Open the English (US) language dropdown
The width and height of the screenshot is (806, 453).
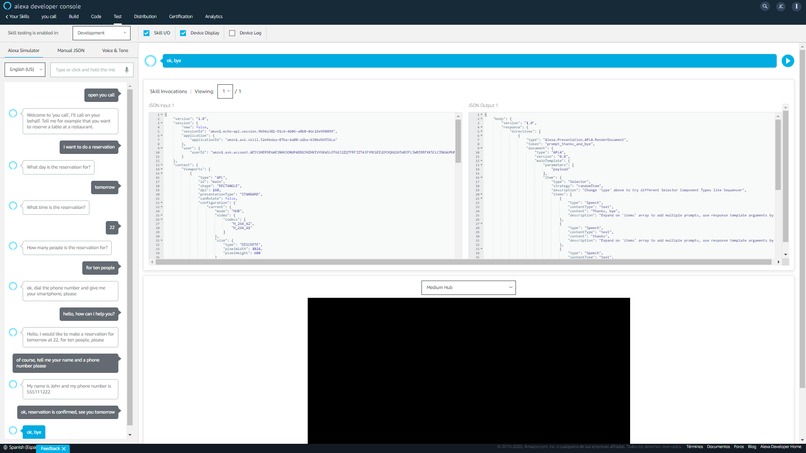pos(25,69)
